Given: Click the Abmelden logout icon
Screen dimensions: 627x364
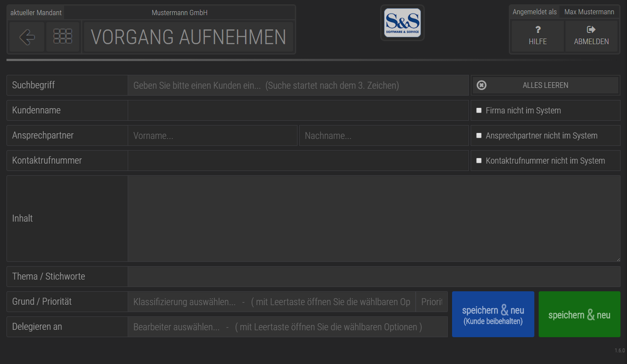Looking at the screenshot, I should pyautogui.click(x=591, y=29).
